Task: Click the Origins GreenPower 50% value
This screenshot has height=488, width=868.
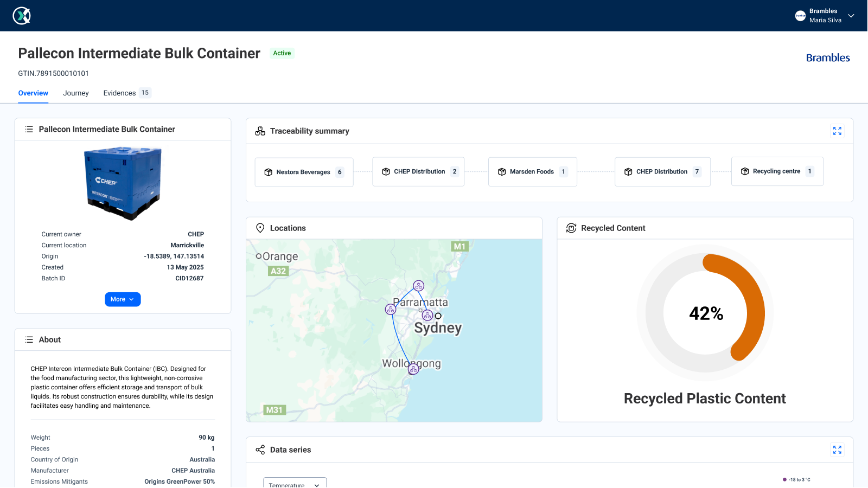Action: tap(180, 481)
